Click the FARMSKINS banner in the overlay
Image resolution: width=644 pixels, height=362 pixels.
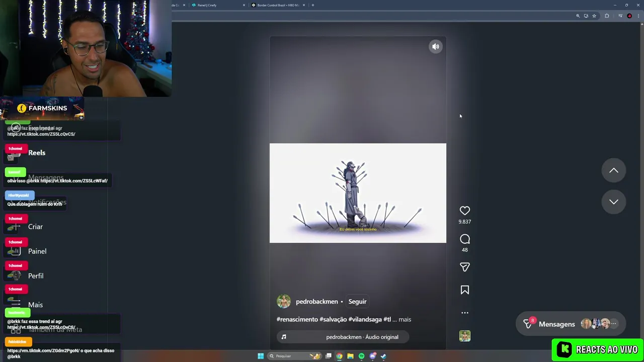(x=42, y=108)
